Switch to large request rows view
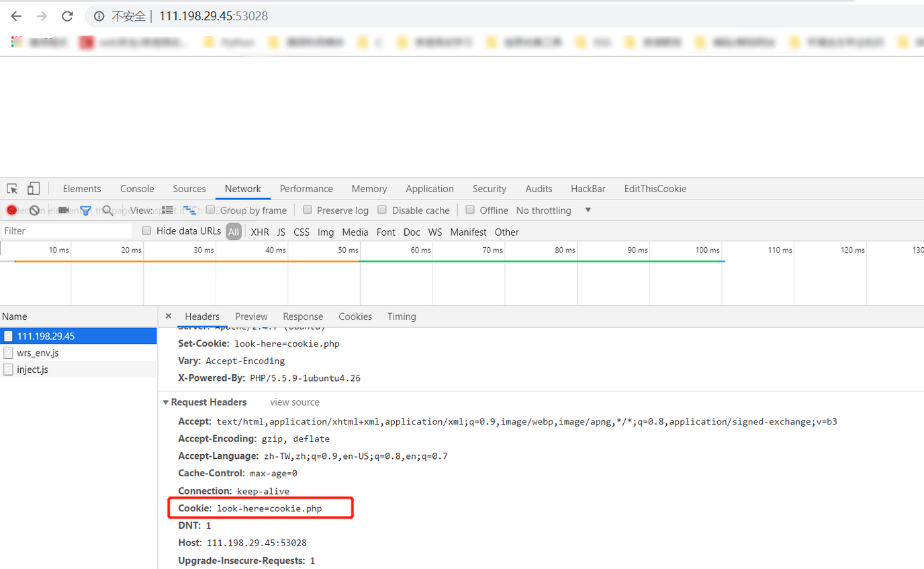 [x=168, y=210]
